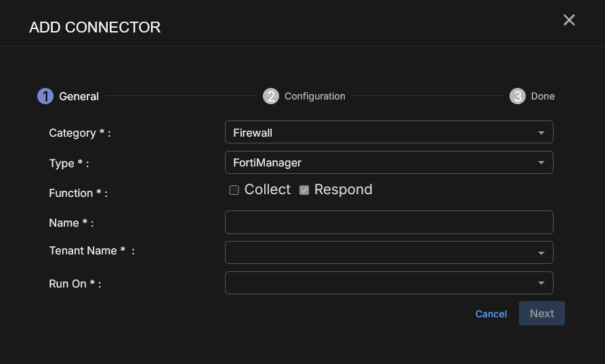Close the Add Connector dialog

click(x=569, y=20)
